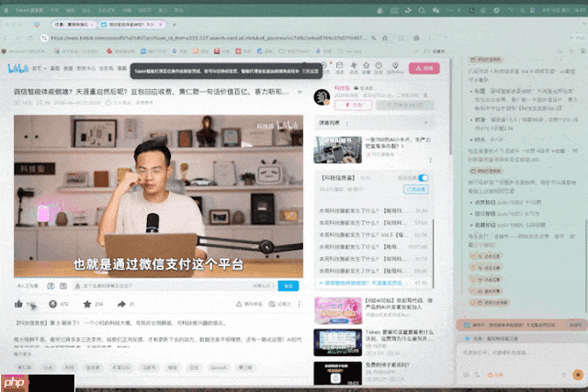
Task: Close the active browser tab
Action: pos(161,25)
